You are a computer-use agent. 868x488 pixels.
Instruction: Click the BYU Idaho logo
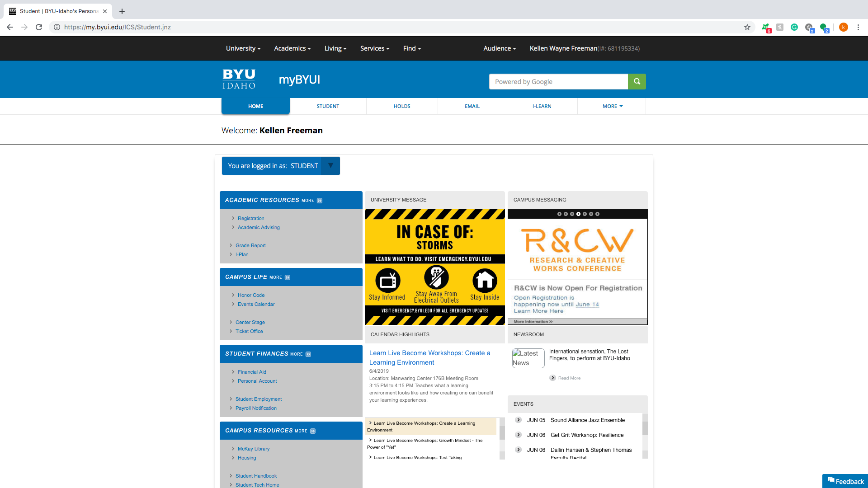(239, 79)
